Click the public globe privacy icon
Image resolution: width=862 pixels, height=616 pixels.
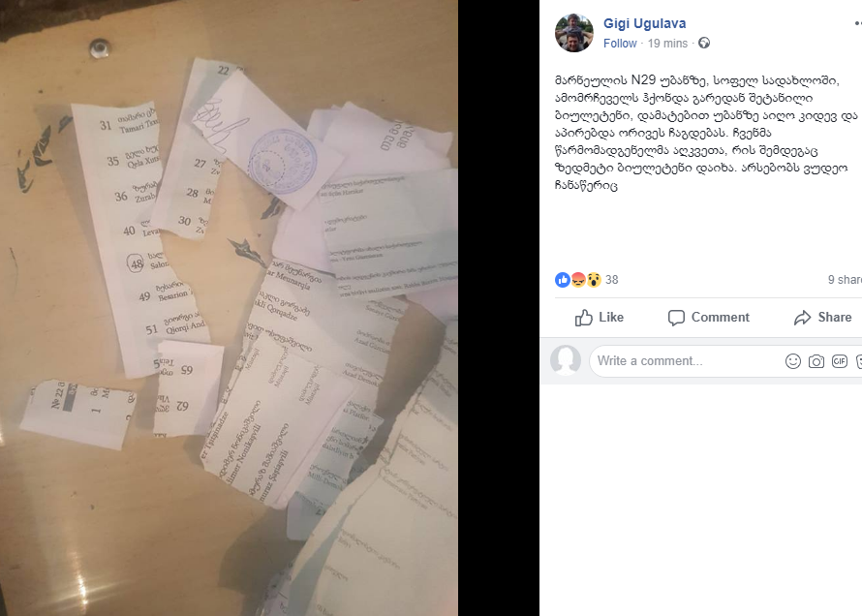click(704, 43)
